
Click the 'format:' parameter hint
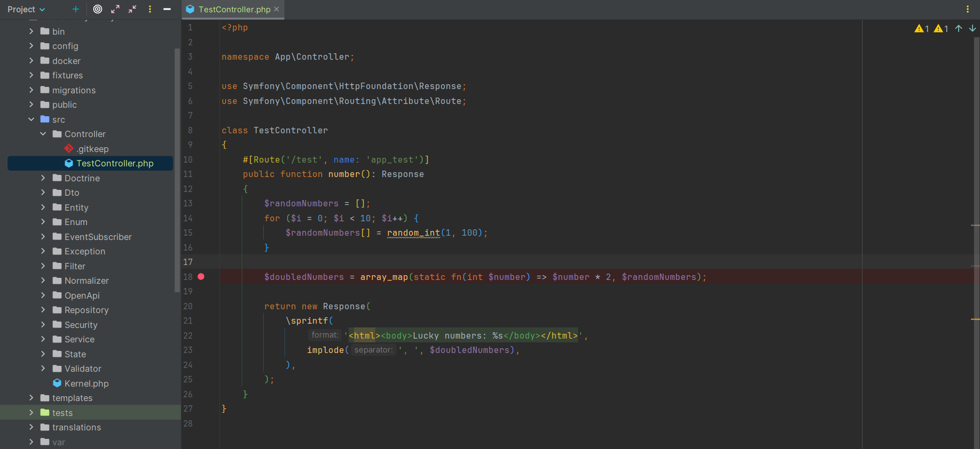(x=325, y=335)
